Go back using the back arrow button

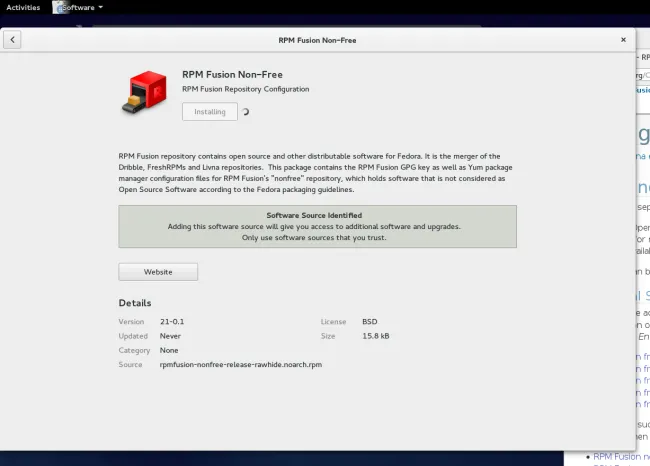tap(12, 40)
